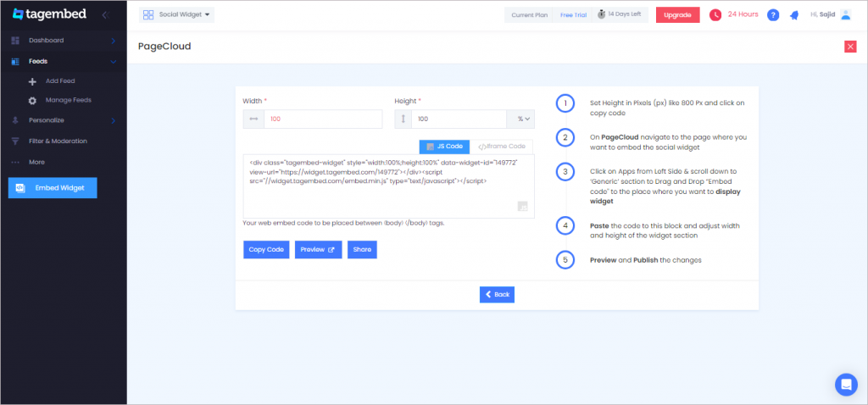
Task: Click the tagembed logo
Action: [x=49, y=14]
